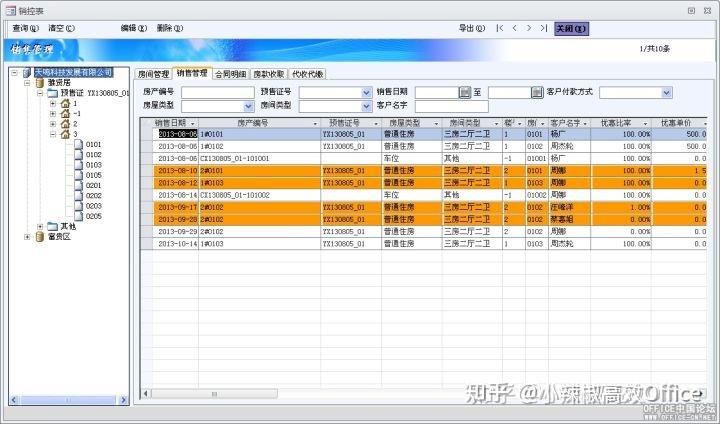This screenshot has width=720, height=424.
Task: Open 优惠比率 column header filter arrow
Action: point(645,124)
